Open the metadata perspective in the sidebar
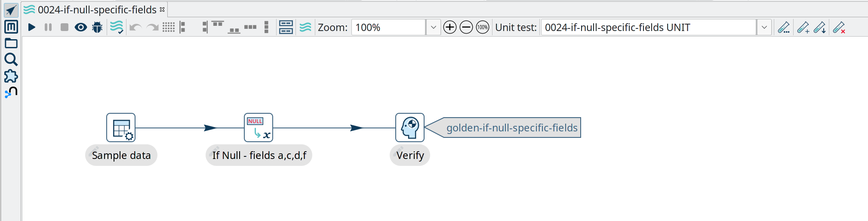The height and width of the screenshot is (221, 868). (x=11, y=27)
